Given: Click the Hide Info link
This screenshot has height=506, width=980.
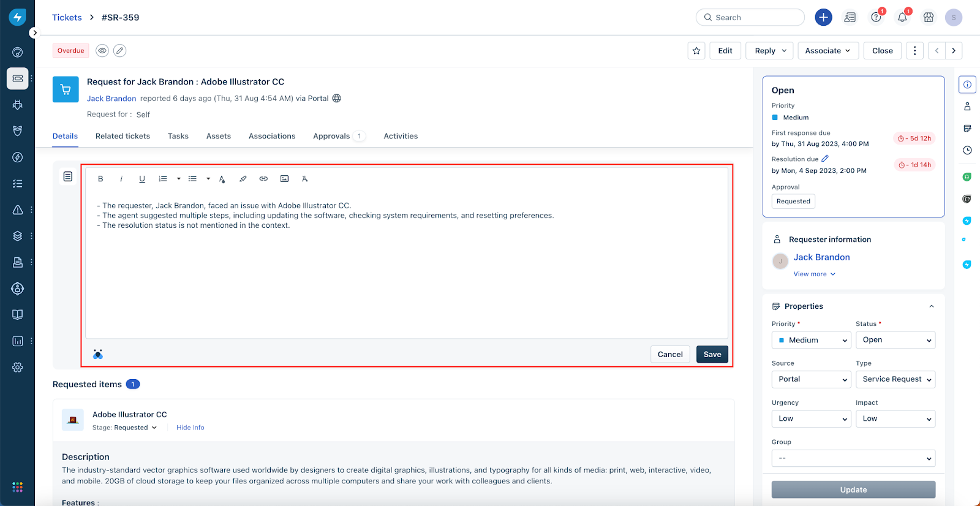Looking at the screenshot, I should pos(190,428).
